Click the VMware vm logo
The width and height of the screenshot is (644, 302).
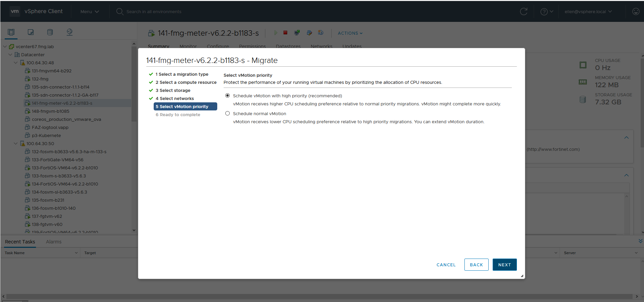[15, 11]
